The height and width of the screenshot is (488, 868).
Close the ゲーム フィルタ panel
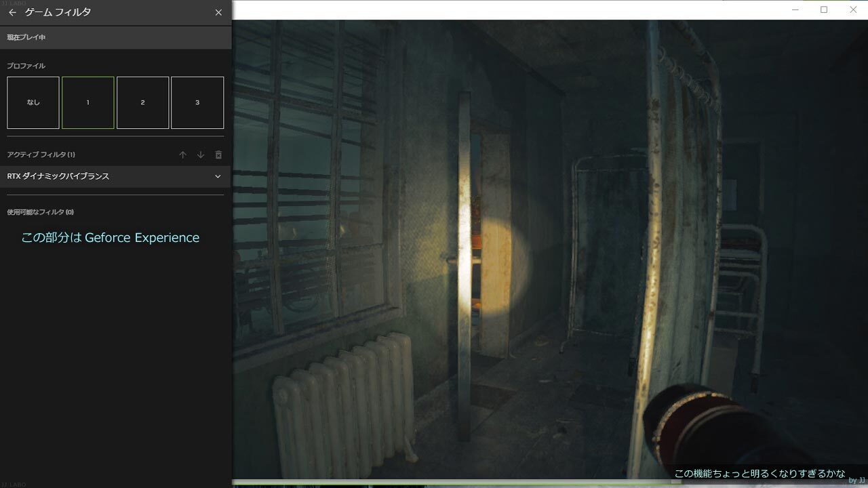pyautogui.click(x=218, y=12)
